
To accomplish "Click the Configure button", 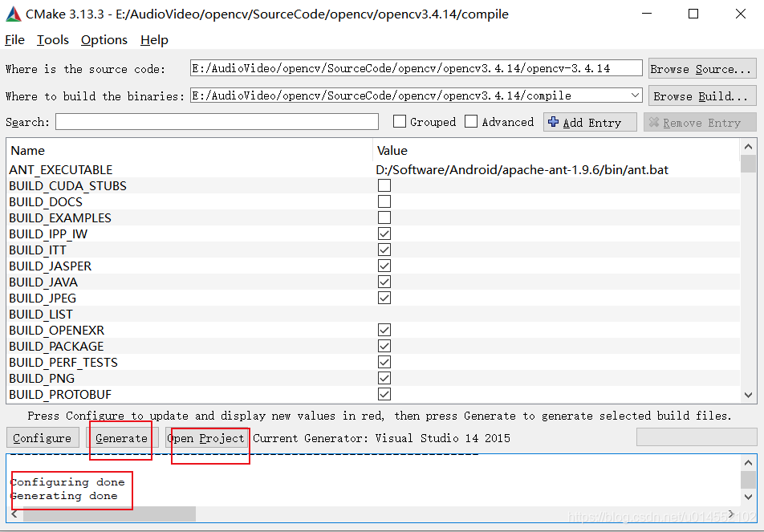I will pyautogui.click(x=43, y=438).
